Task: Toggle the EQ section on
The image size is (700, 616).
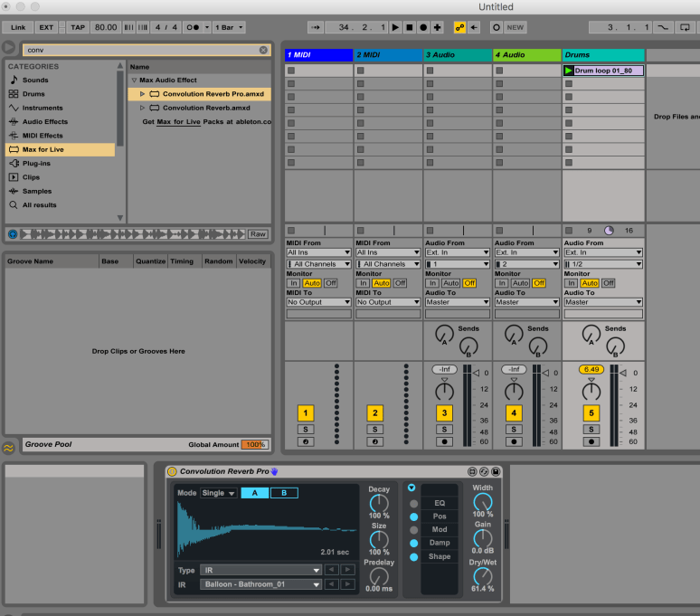Action: tap(414, 504)
